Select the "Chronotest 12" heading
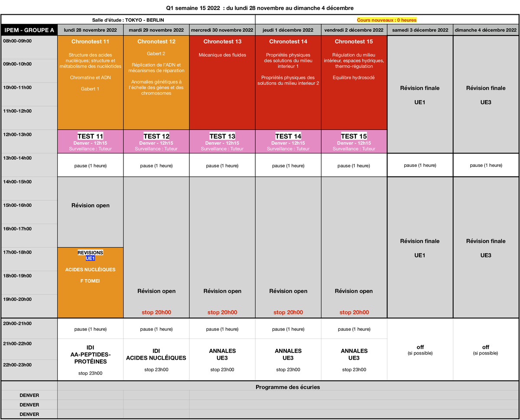The height and width of the screenshot is (420, 520). pos(156,42)
